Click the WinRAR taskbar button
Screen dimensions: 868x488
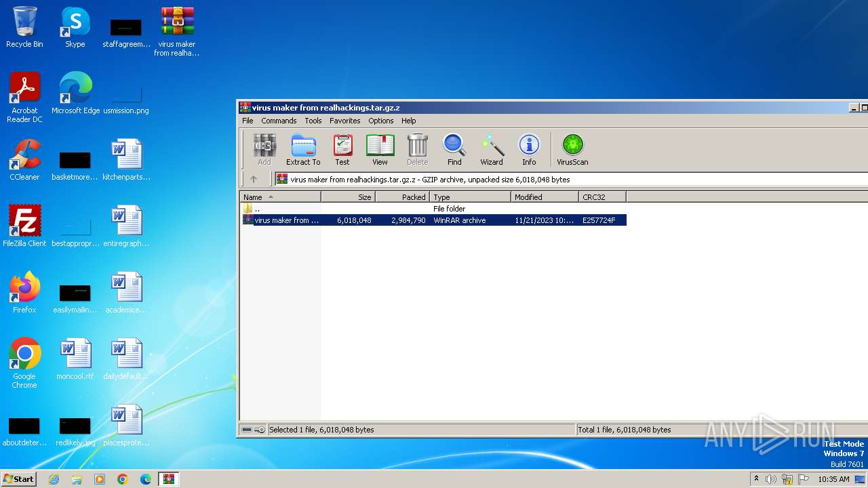coord(169,479)
